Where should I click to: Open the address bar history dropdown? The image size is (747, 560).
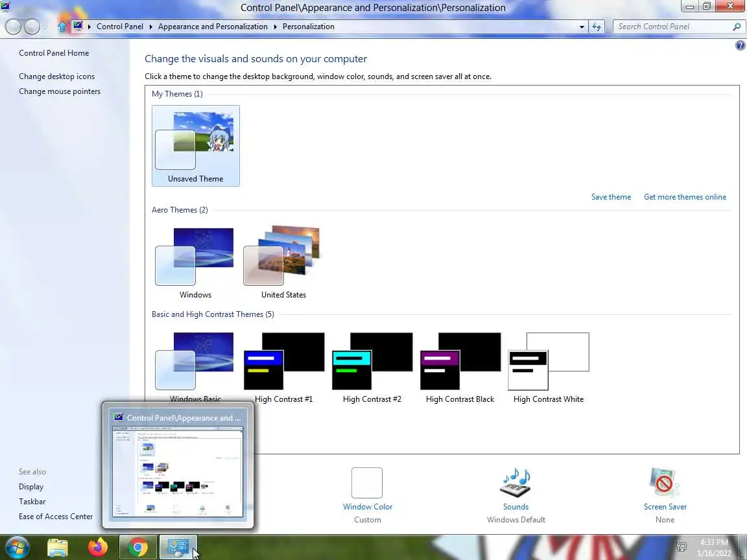582,27
